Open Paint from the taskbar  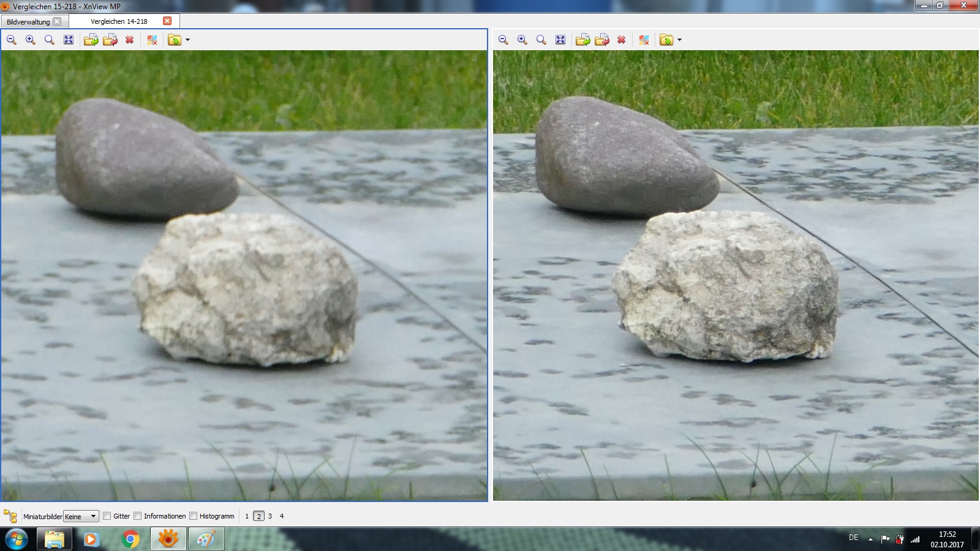206,539
